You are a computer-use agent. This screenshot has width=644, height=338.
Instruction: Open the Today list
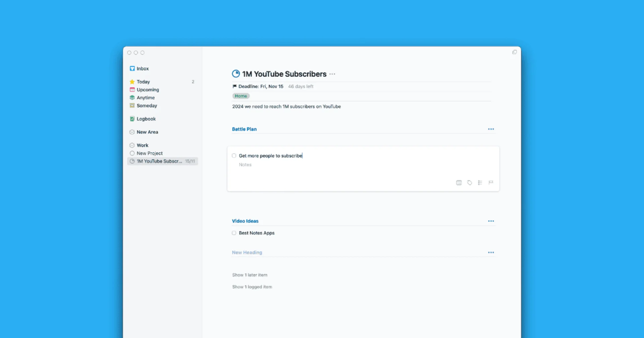pyautogui.click(x=144, y=81)
